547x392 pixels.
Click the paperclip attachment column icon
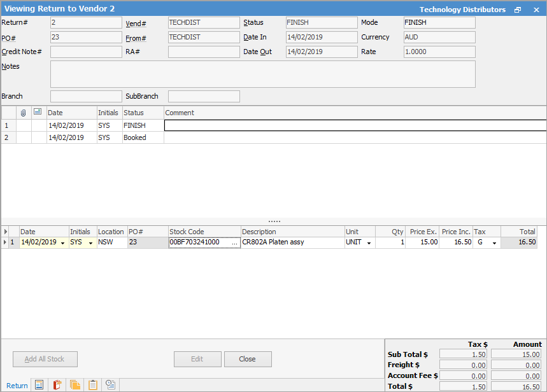pyautogui.click(x=24, y=113)
